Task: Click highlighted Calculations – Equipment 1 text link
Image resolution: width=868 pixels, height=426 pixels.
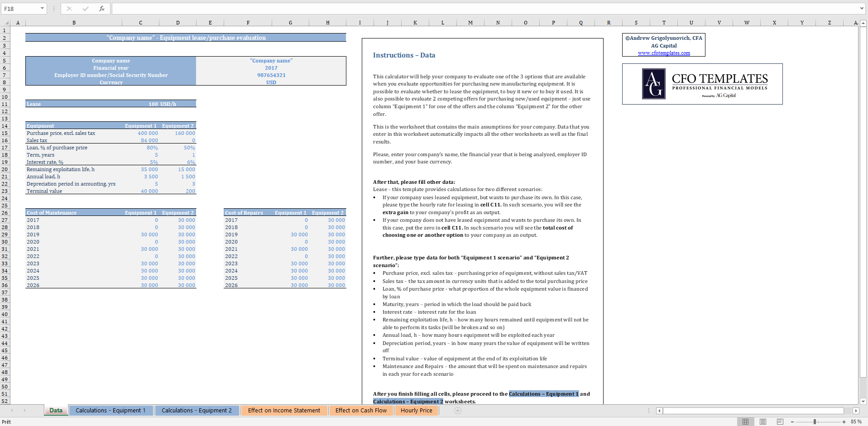Action: click(544, 394)
